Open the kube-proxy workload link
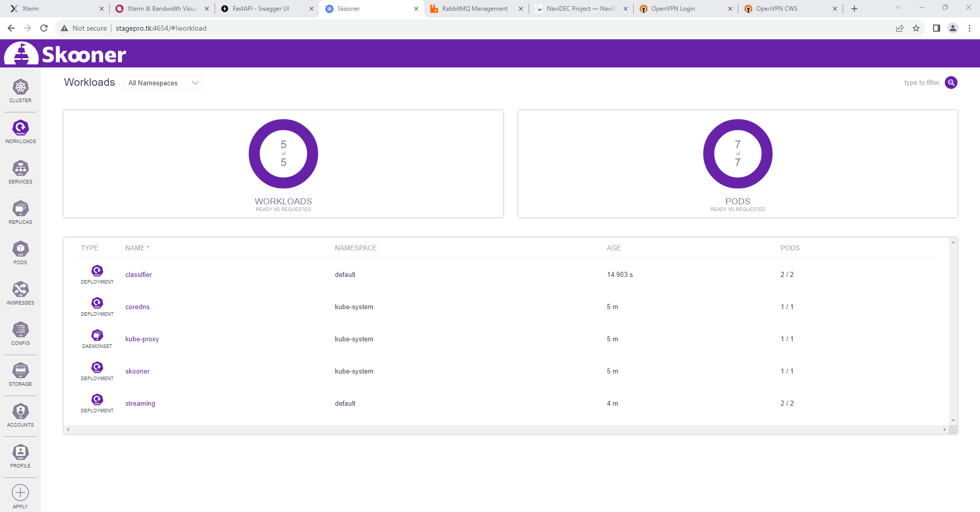This screenshot has height=512, width=980. point(142,339)
